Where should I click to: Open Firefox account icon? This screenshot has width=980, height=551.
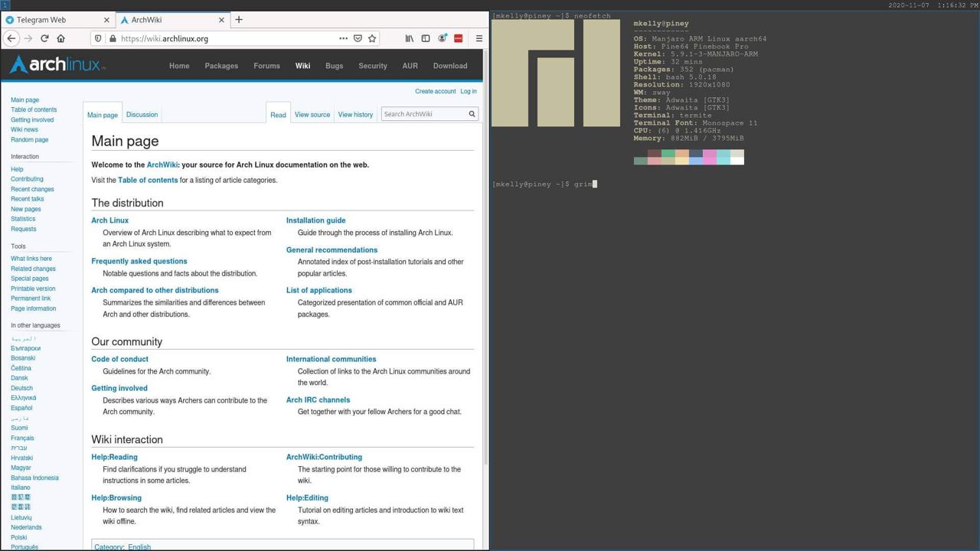(x=442, y=38)
